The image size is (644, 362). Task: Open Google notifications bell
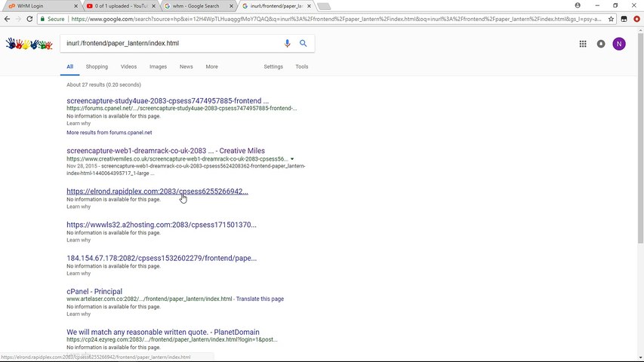tap(601, 44)
